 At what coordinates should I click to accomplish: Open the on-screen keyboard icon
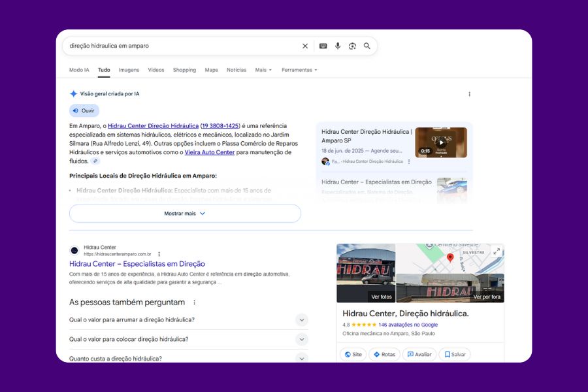tap(323, 46)
